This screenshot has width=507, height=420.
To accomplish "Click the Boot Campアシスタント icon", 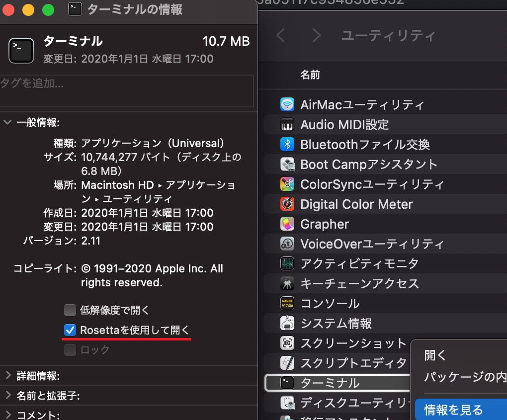I will click(x=287, y=164).
